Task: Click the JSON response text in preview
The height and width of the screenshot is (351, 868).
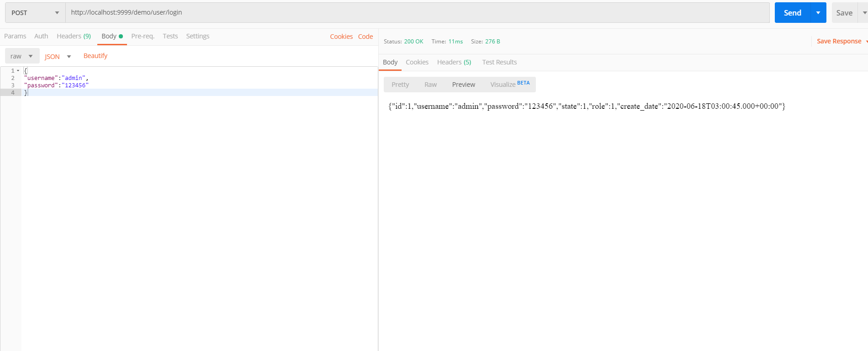Action: pyautogui.click(x=587, y=106)
